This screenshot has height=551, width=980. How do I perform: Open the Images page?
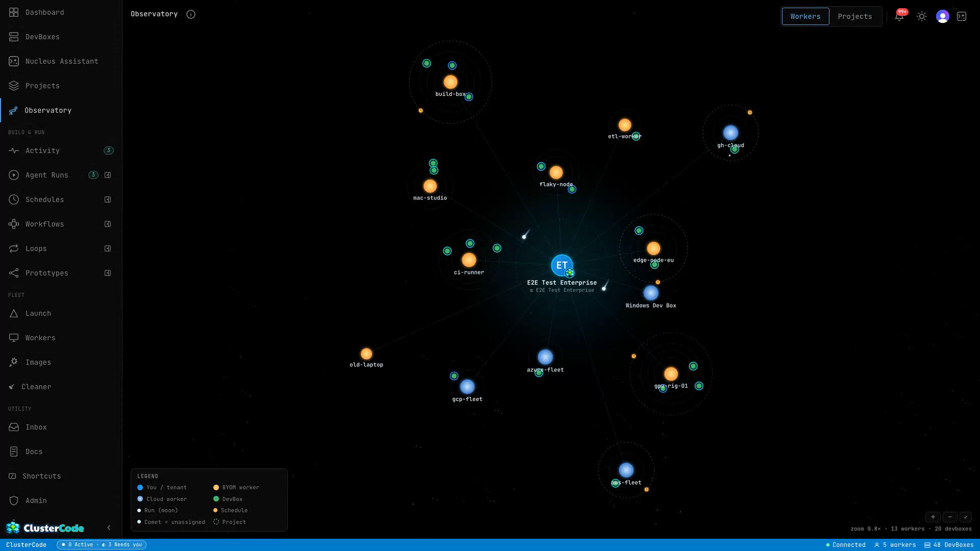(61, 362)
